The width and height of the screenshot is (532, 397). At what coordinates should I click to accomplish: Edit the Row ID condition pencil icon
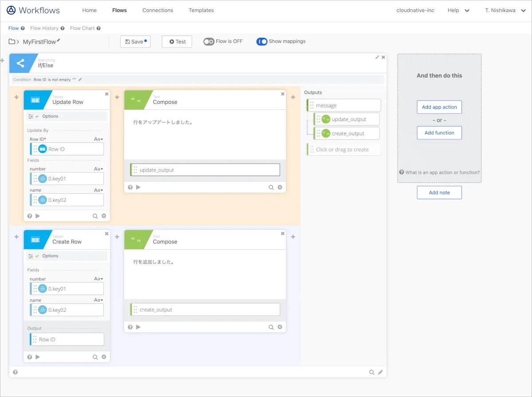(x=80, y=80)
